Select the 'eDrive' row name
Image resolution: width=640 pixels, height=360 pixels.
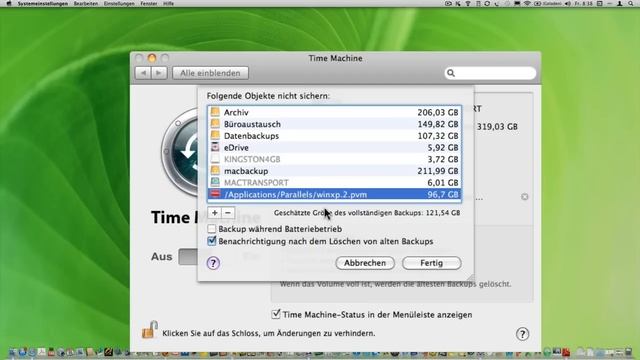click(236, 148)
